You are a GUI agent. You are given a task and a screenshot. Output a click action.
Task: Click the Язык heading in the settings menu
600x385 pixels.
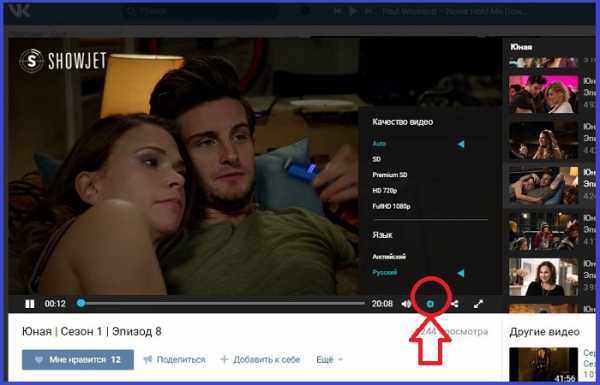tap(382, 235)
